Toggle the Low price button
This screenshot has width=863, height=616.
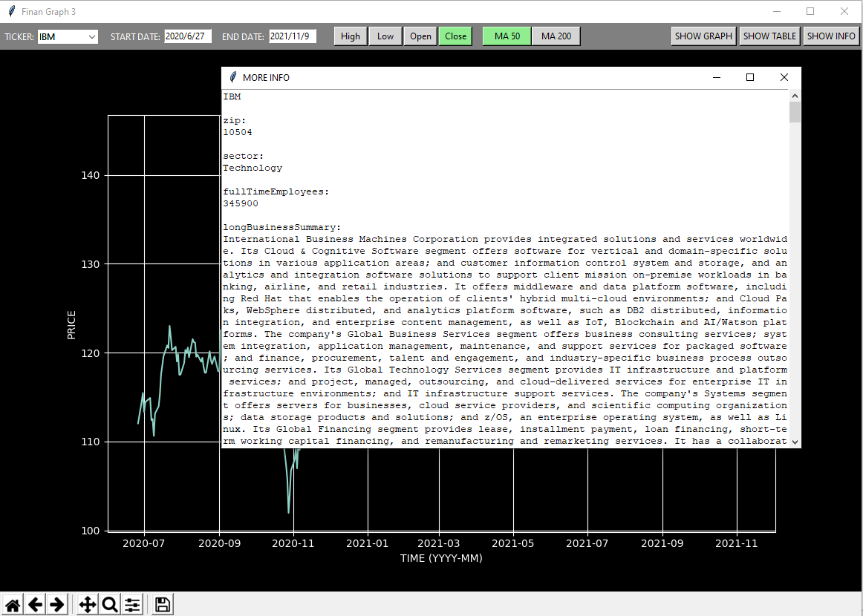point(385,36)
